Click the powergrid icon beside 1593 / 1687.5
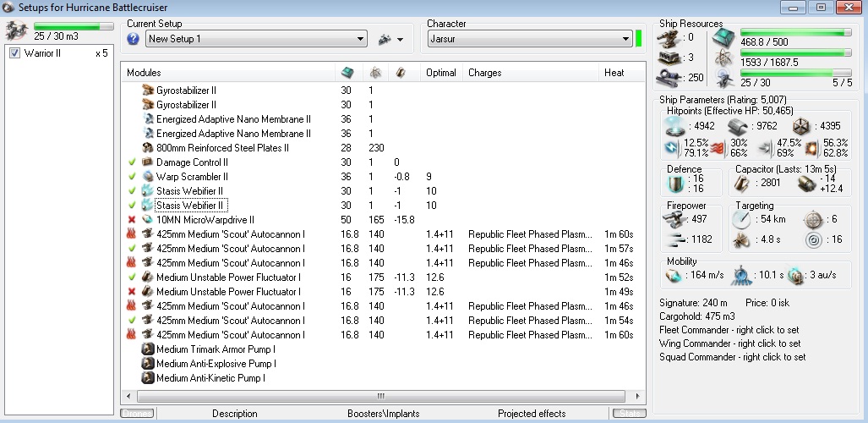The width and height of the screenshot is (868, 423). [723, 58]
